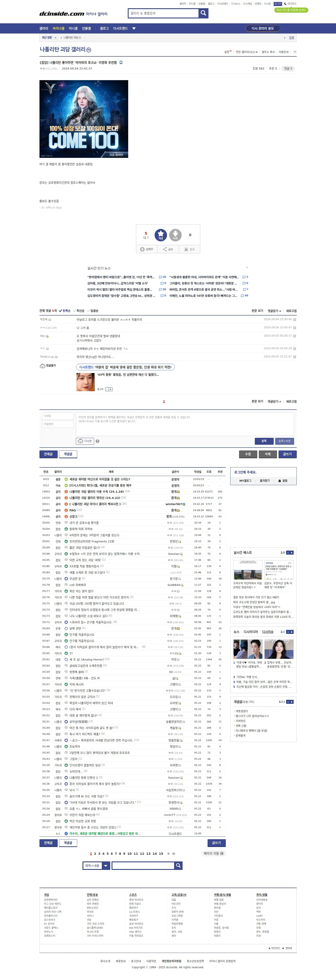Click next arrow in 실시간 베스트 box

click(291, 553)
